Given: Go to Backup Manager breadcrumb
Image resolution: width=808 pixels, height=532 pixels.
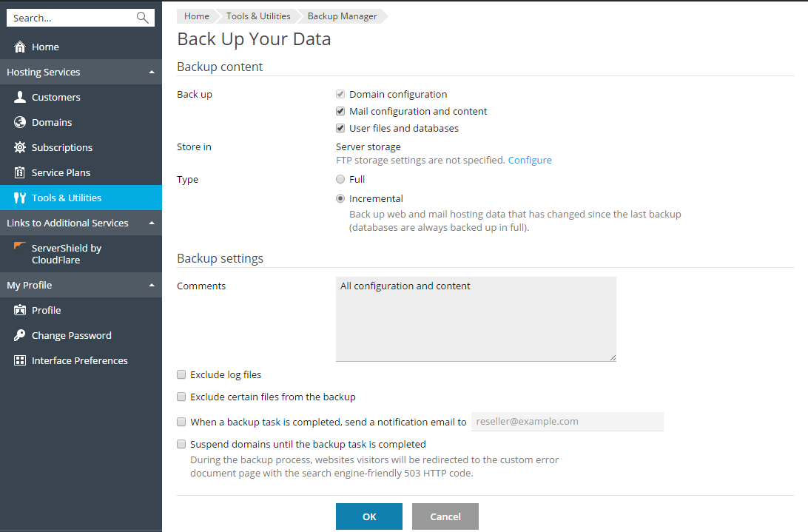Looking at the screenshot, I should click(342, 16).
